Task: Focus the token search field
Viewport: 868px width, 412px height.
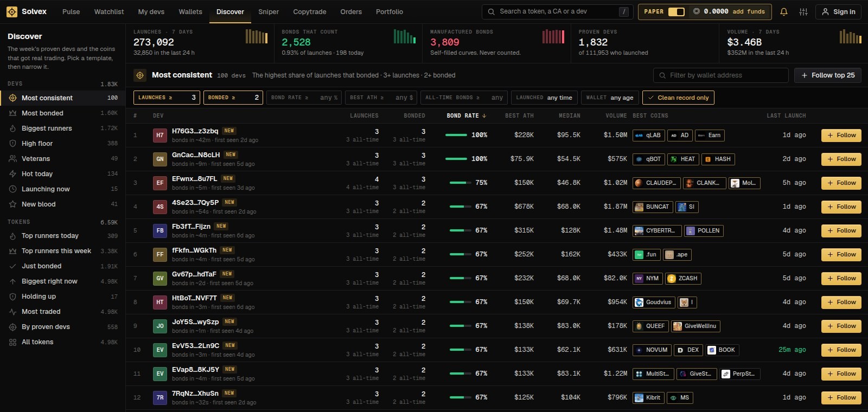Action: point(557,11)
